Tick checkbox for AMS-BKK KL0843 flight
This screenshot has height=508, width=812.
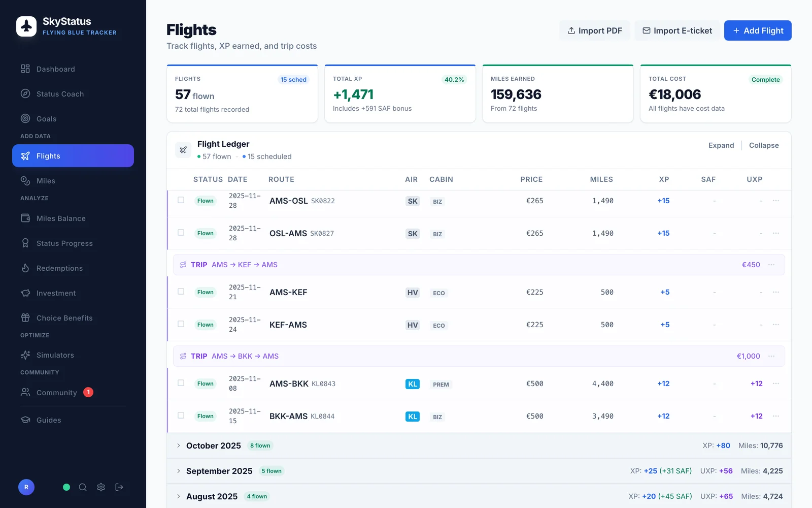pos(181,383)
